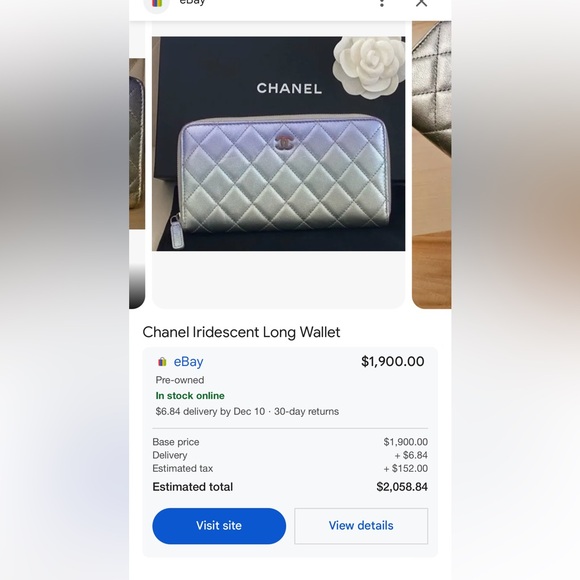Close the eBay product panel
The width and height of the screenshot is (580, 580).
(x=421, y=3)
